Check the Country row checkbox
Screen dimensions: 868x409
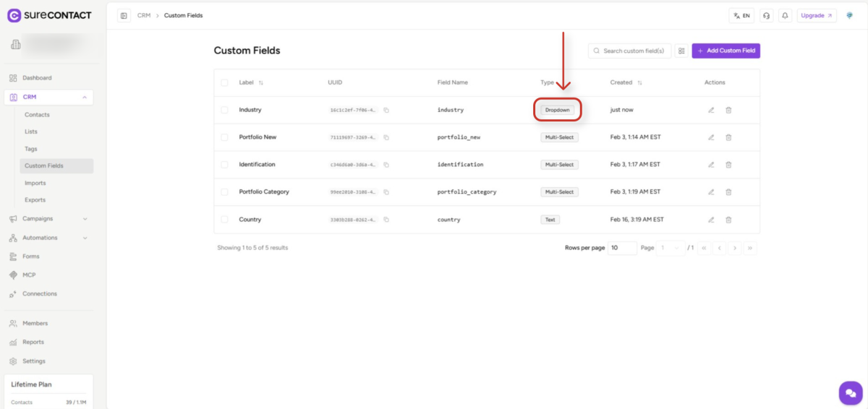point(224,220)
